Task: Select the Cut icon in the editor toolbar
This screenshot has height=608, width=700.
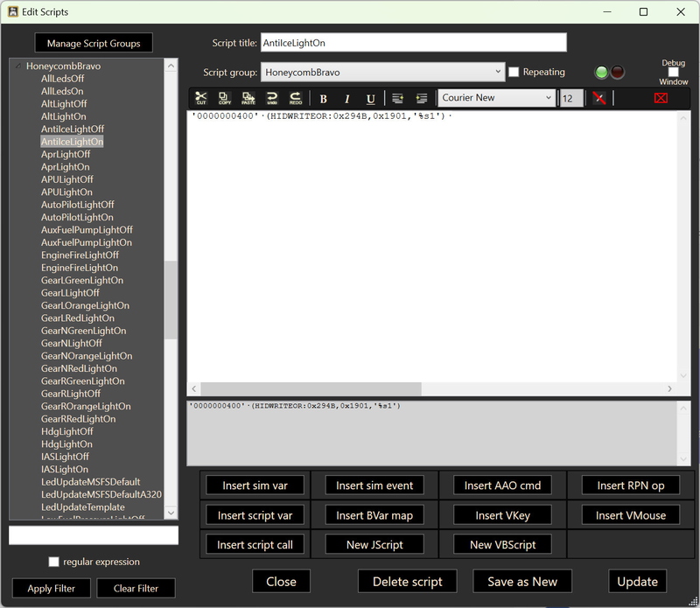Action: 202,98
